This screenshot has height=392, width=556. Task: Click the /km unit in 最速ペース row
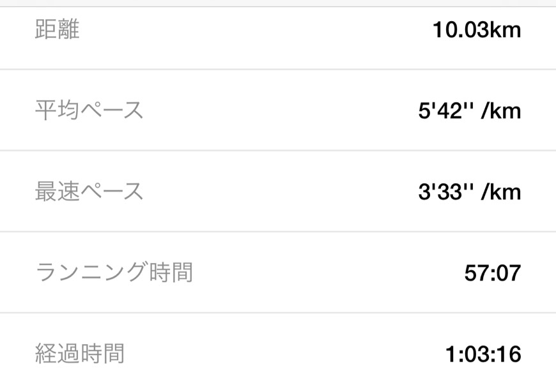(501, 192)
